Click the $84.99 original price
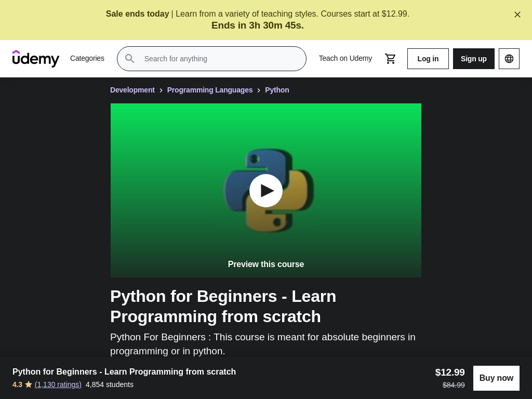This screenshot has width=532, height=399. coord(454,385)
